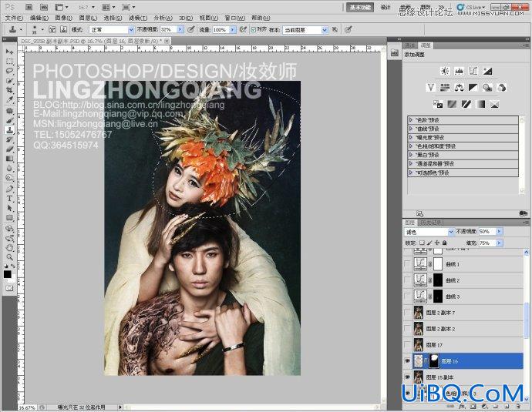Show the 曲线 2 layer
532x412 pixels.
click(408, 280)
